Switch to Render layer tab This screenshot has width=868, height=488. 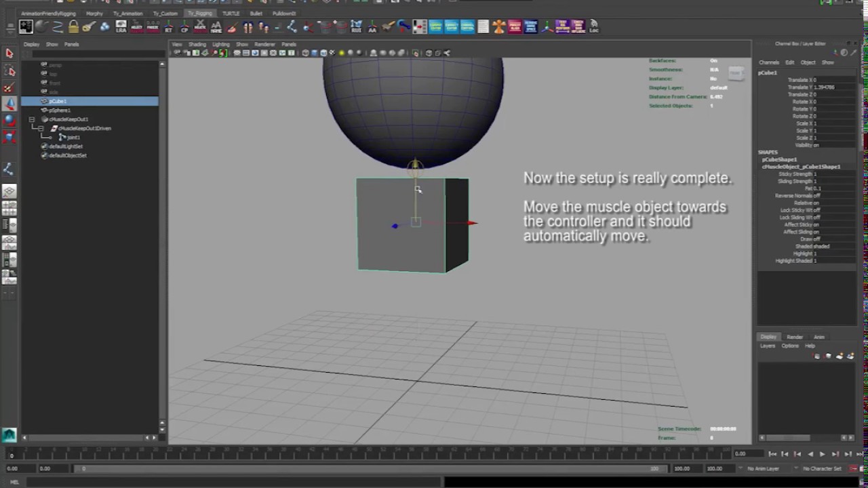(x=795, y=337)
